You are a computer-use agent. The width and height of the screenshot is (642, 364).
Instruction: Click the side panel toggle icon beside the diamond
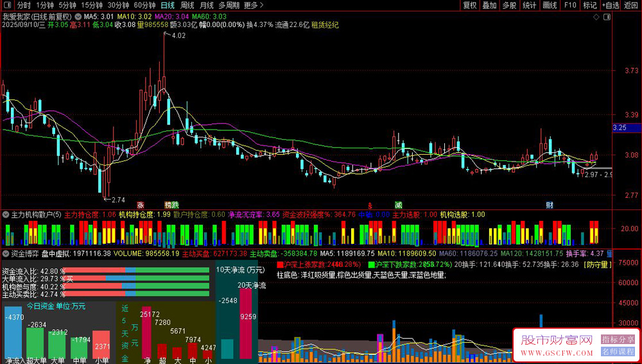(607, 17)
